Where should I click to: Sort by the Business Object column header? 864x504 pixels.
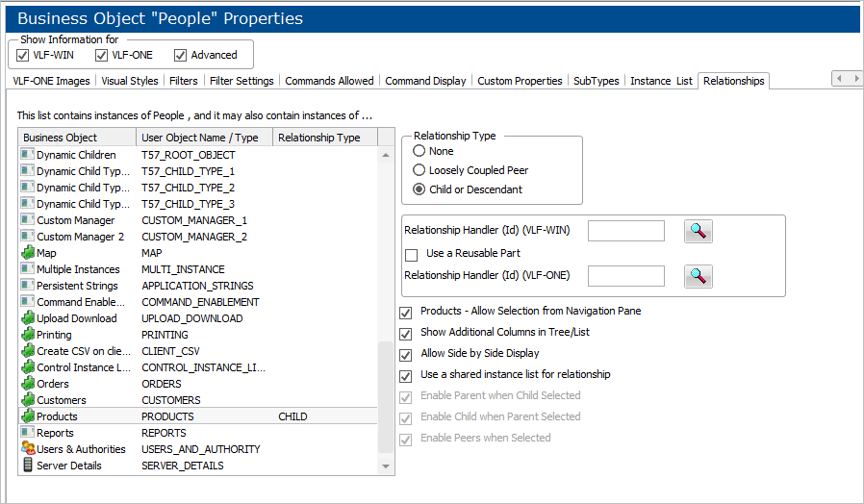coord(76,138)
